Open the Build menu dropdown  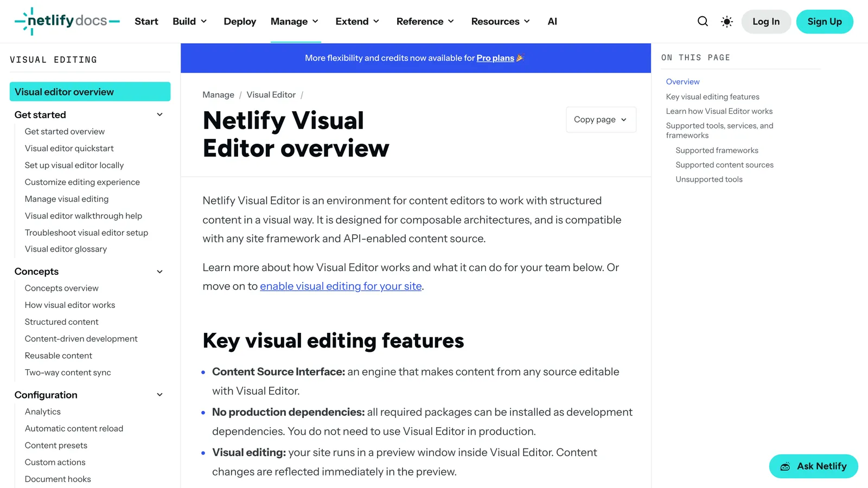point(190,21)
